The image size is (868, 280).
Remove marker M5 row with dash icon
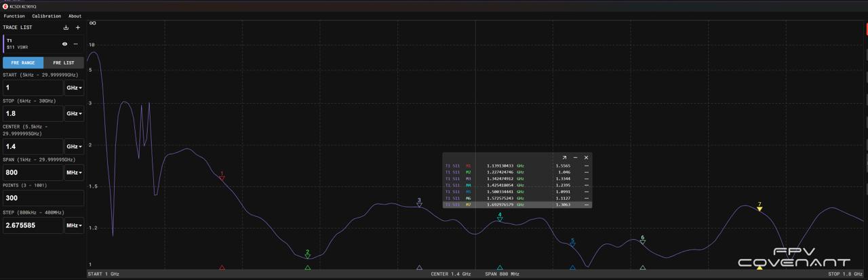point(587,191)
